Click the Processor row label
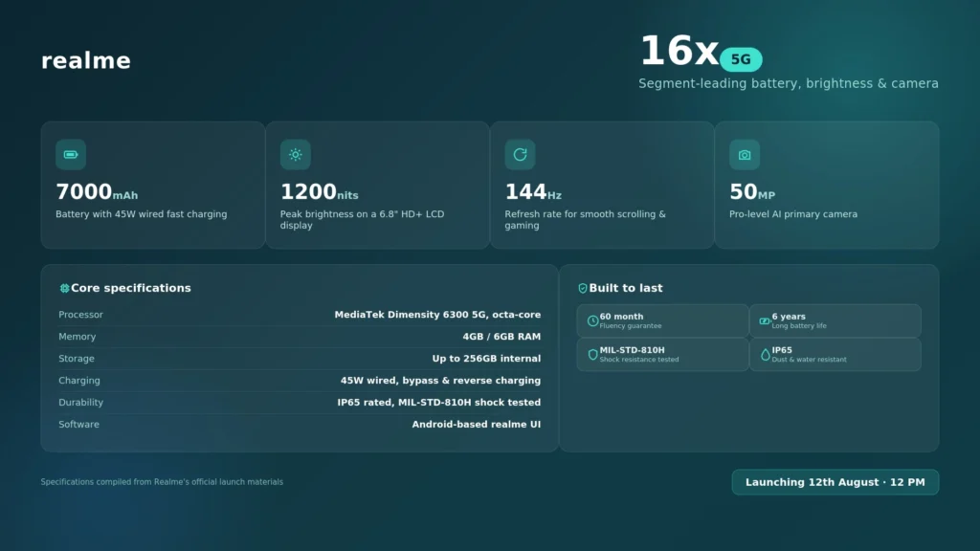The height and width of the screenshot is (551, 980). (x=80, y=315)
